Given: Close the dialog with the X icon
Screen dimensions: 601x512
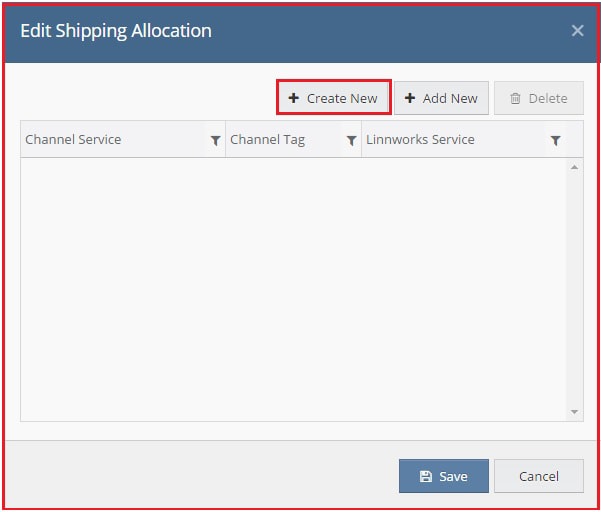Looking at the screenshot, I should pos(577,31).
